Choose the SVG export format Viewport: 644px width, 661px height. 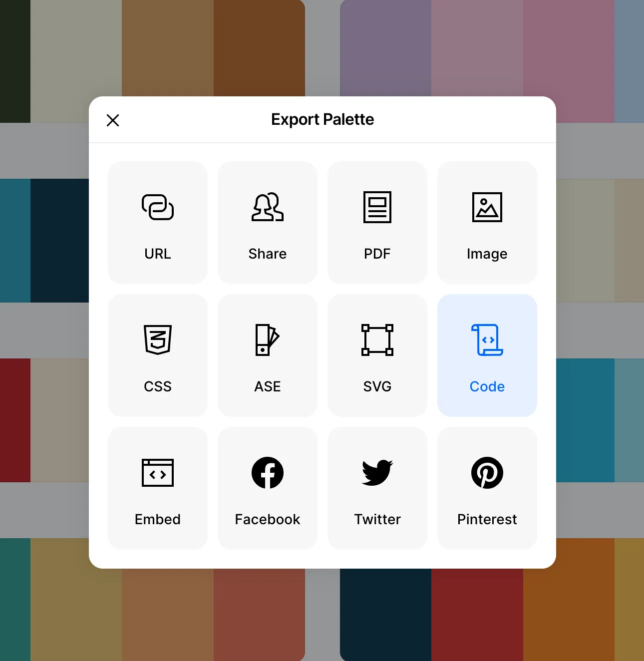pyautogui.click(x=377, y=355)
